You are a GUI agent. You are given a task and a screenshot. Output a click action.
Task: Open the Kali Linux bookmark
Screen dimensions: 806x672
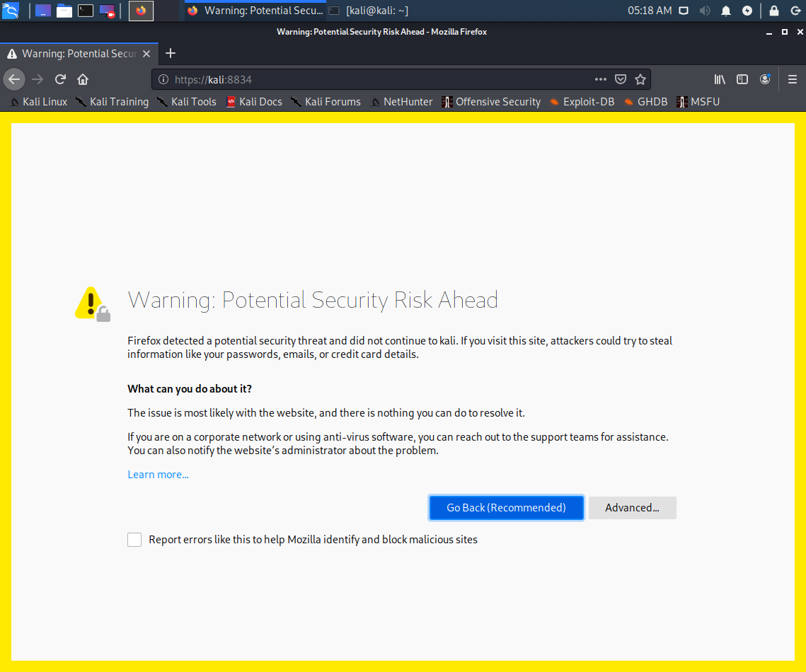click(39, 102)
